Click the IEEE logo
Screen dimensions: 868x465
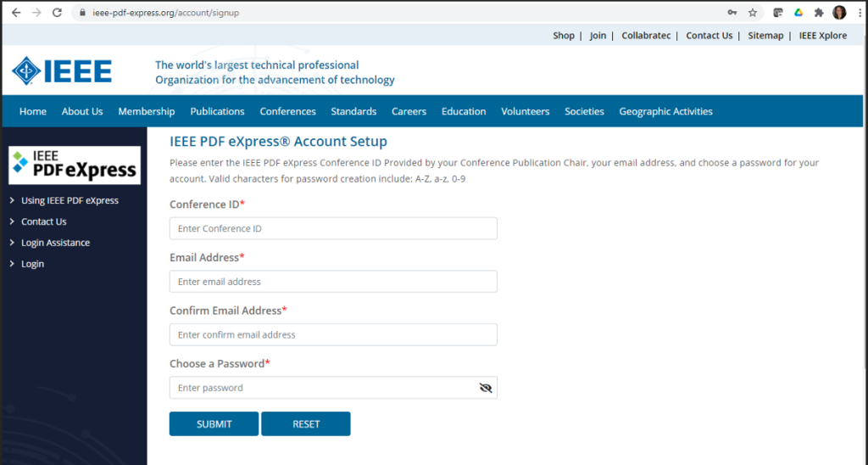[61, 71]
